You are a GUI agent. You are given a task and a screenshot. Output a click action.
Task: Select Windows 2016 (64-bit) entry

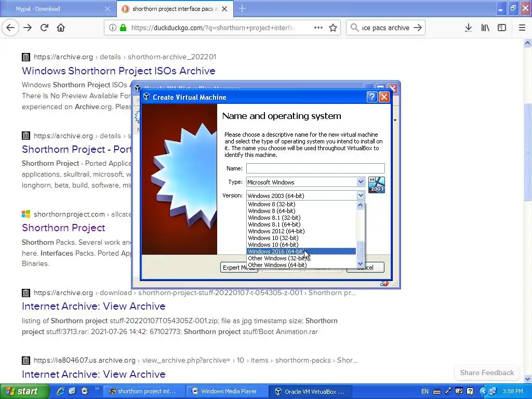(x=301, y=251)
